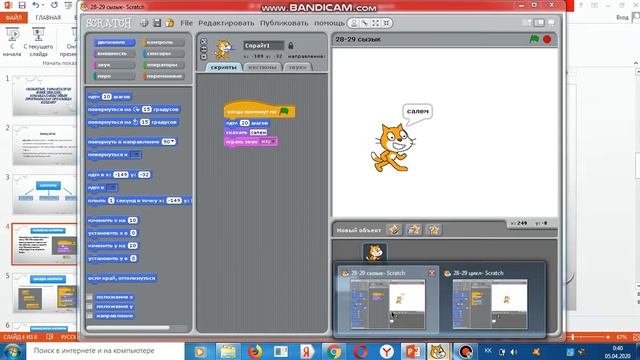Switch to the скрипты tab
The width and height of the screenshot is (640, 360).
pos(223,67)
